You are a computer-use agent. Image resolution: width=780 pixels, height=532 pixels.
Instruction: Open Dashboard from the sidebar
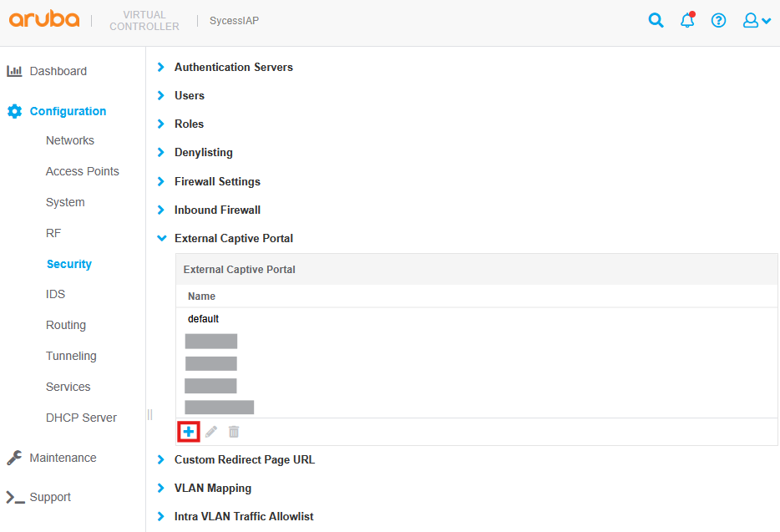[58, 71]
